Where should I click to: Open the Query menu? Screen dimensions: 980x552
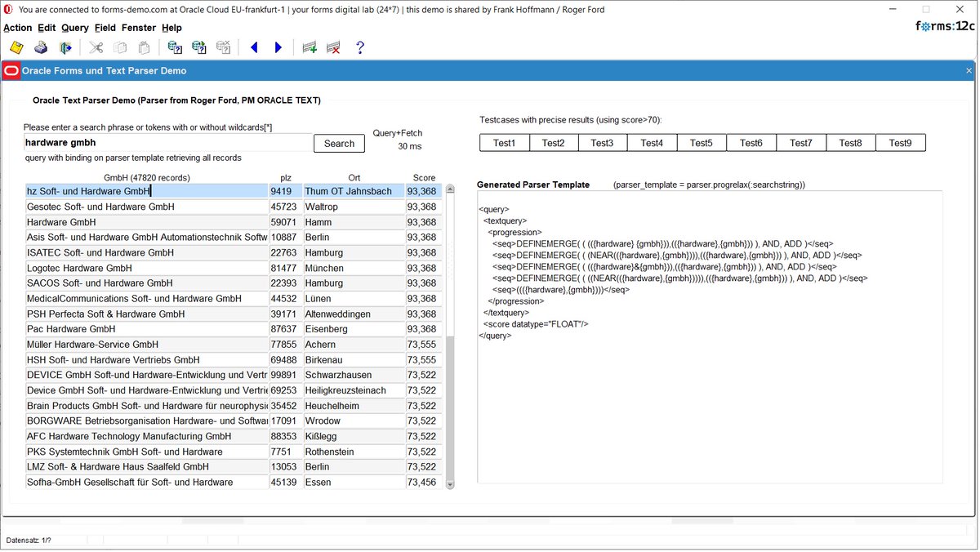point(75,28)
